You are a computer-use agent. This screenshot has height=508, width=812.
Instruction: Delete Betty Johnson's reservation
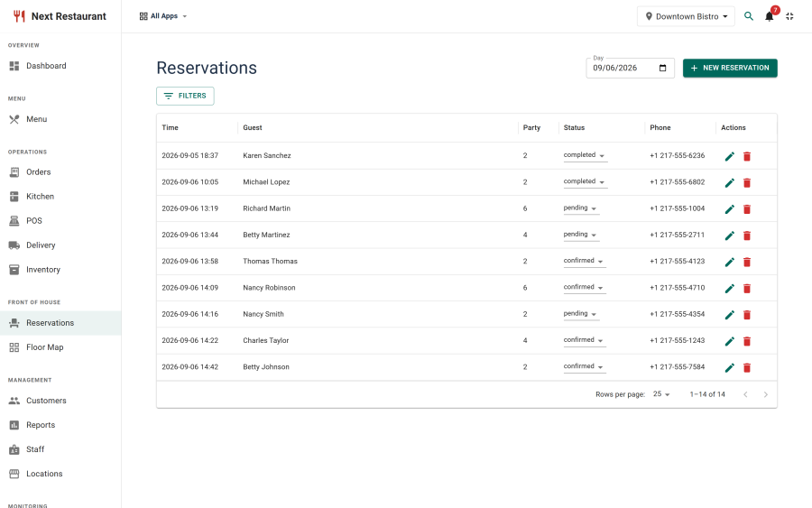point(747,367)
